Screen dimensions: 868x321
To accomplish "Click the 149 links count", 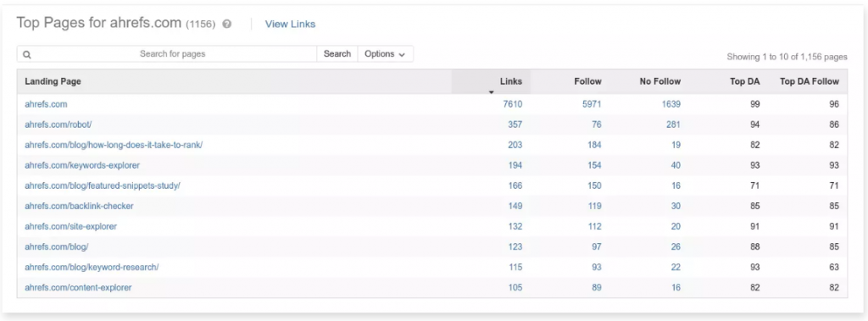I will [515, 206].
